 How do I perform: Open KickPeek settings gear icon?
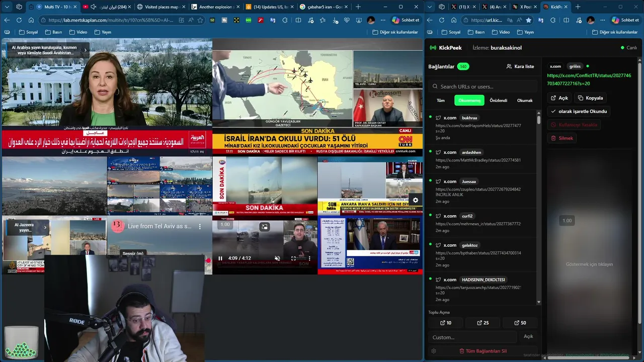(434, 351)
